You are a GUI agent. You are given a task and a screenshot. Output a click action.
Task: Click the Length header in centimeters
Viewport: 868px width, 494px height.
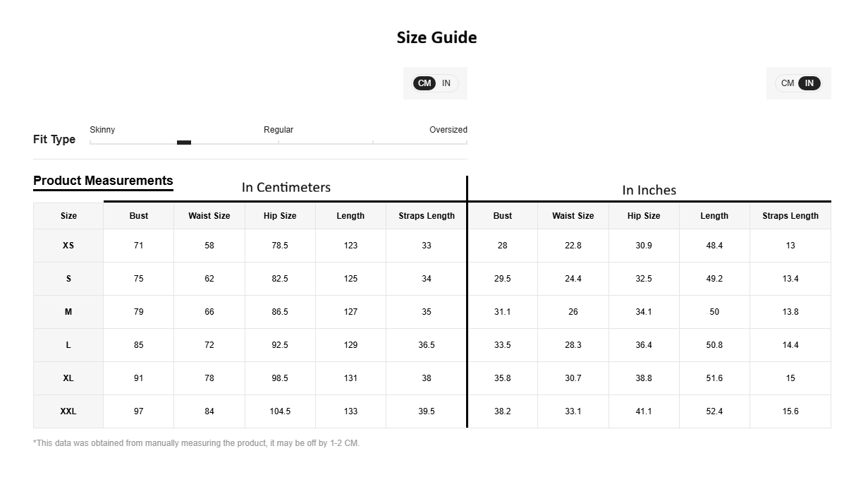point(350,216)
